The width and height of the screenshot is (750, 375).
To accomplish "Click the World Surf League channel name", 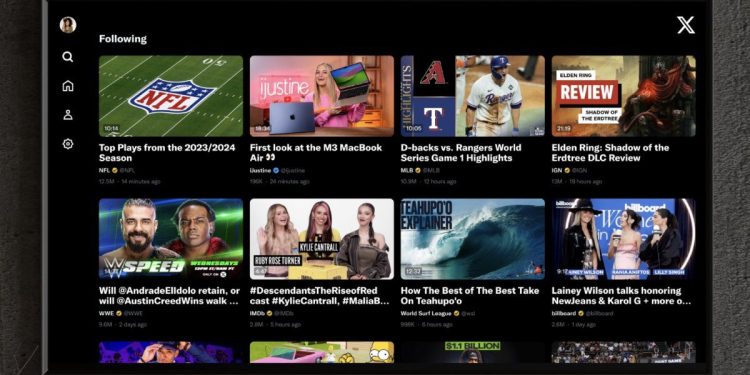I will tap(426, 313).
